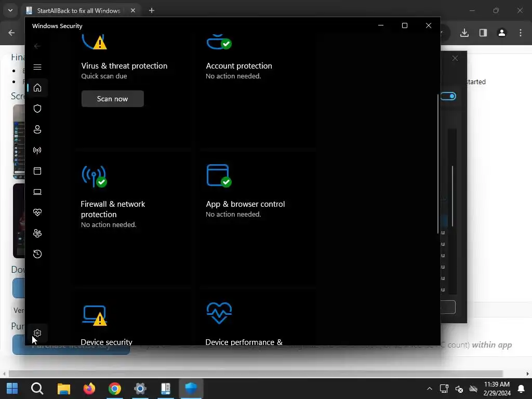Open Settings app from taskbar
532x399 pixels.
[140, 389]
